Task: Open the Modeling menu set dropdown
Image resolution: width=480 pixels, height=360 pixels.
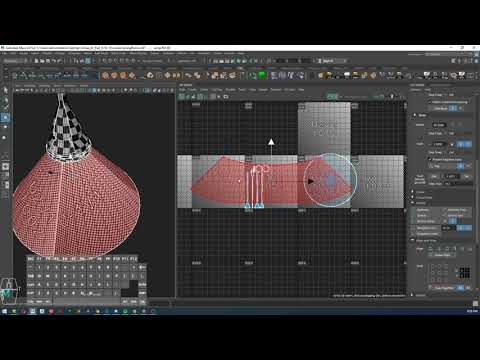Action: pos(15,61)
